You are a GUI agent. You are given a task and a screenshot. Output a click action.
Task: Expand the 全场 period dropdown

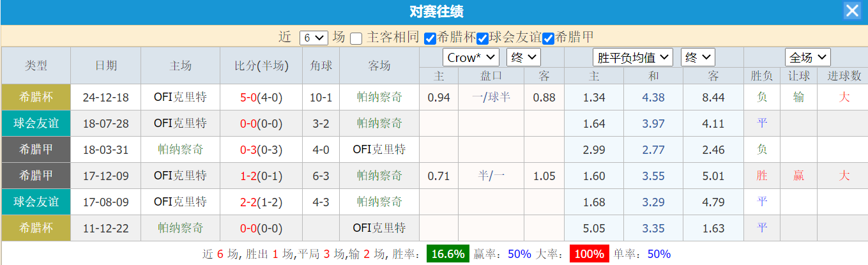(x=807, y=57)
